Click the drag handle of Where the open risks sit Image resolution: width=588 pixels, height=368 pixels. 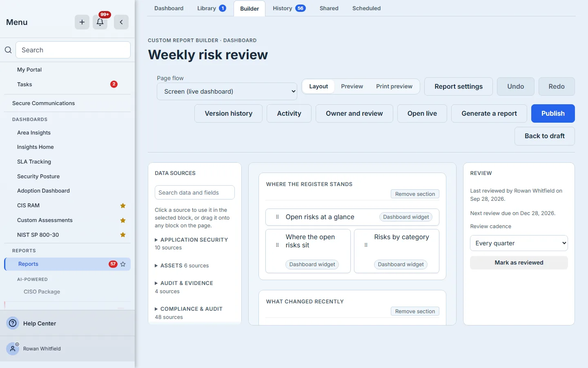point(277,245)
